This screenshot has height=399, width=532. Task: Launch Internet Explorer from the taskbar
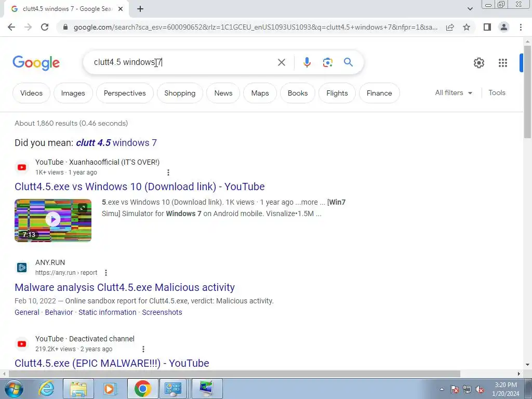coord(46,389)
